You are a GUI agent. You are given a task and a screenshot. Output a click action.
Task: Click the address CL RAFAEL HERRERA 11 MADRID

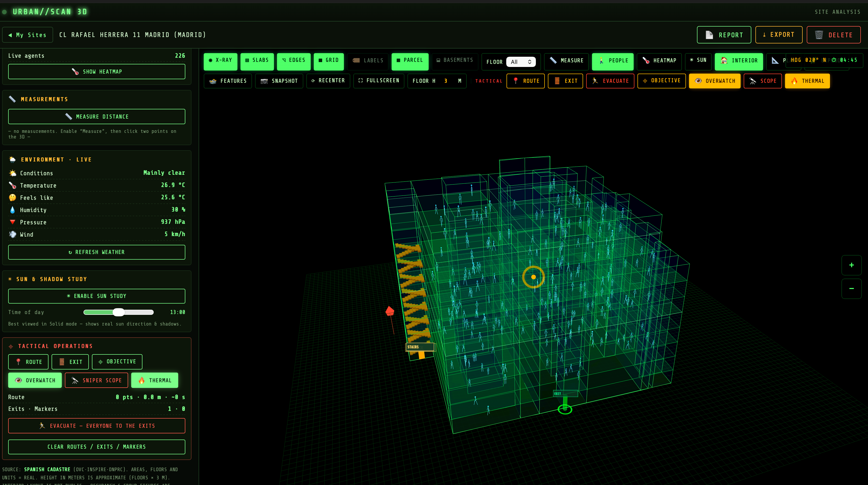pyautogui.click(x=132, y=35)
